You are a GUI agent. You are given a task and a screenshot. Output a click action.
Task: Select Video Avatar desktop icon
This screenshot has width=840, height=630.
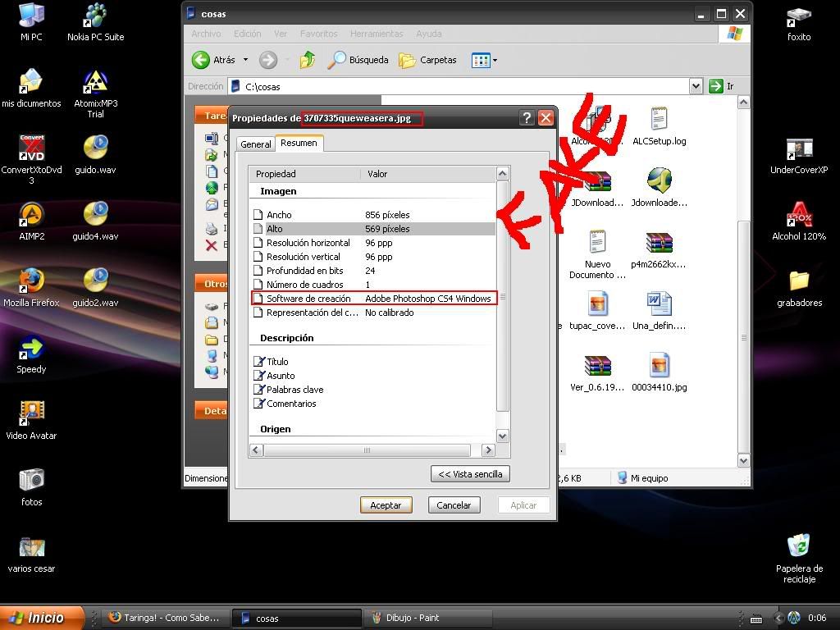coord(32,420)
